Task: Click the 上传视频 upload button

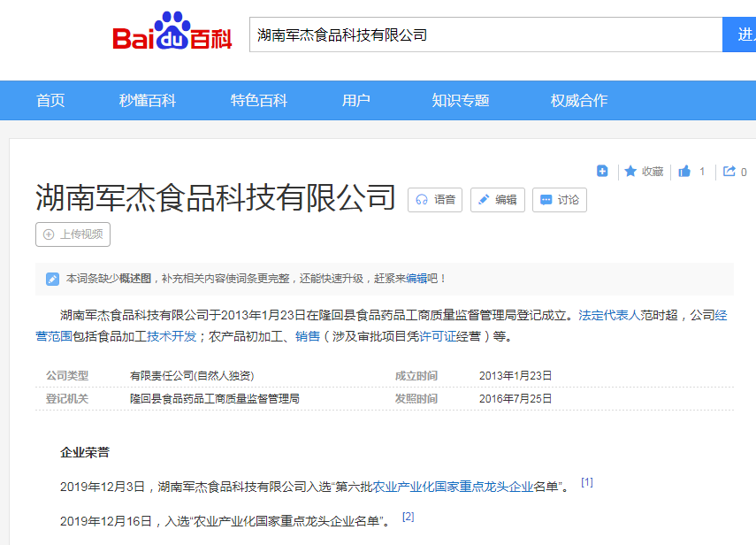Action: 73,234
